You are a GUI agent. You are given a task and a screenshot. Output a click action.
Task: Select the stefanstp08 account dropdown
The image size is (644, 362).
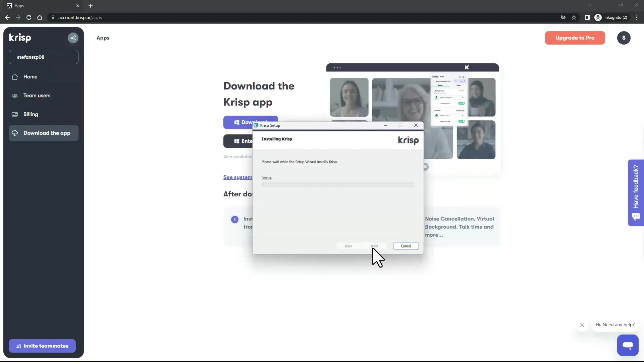44,57
